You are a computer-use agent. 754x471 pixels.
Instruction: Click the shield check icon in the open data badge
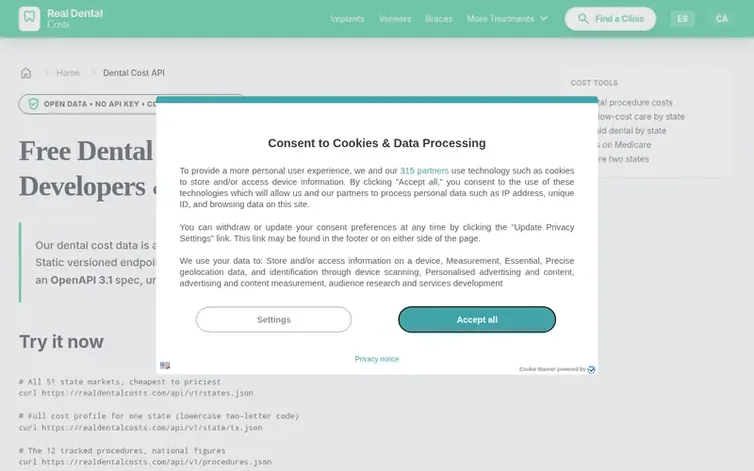(x=33, y=104)
